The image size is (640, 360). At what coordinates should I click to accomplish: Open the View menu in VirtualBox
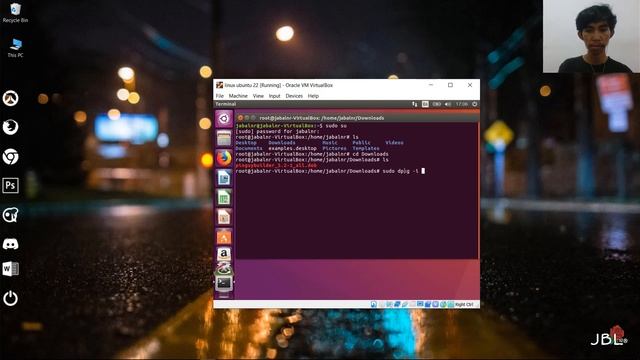(x=258, y=96)
